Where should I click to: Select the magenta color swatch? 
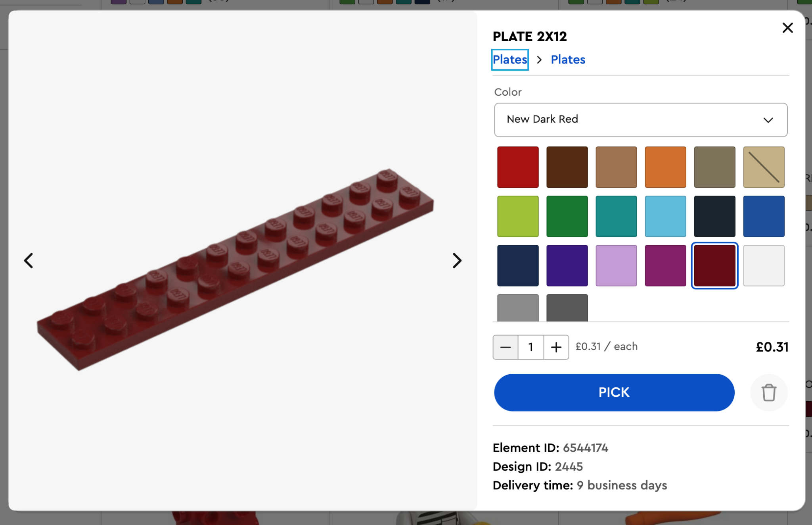tap(665, 265)
